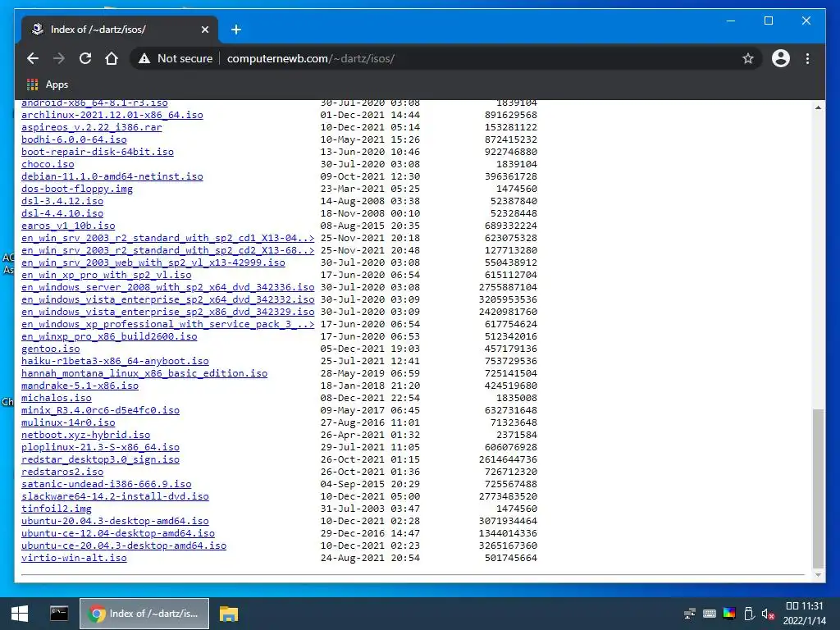Open the Chrome three-dot menu

pos(807,58)
